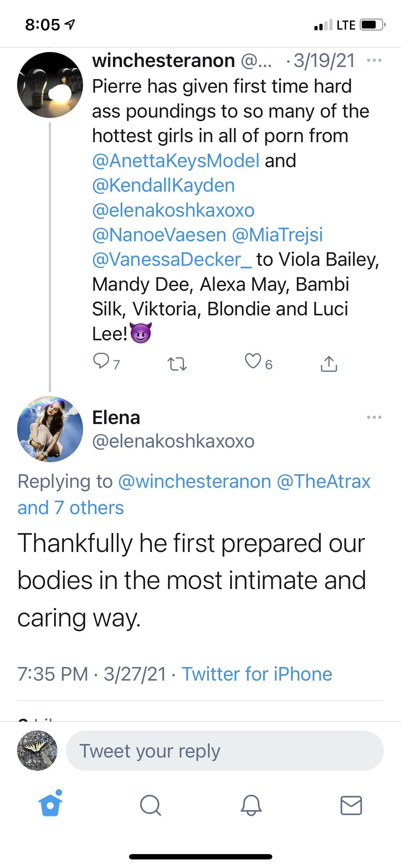Image resolution: width=401 pixels, height=868 pixels.
Task: Tap the "Tweet your reply" field
Action: pos(225,751)
